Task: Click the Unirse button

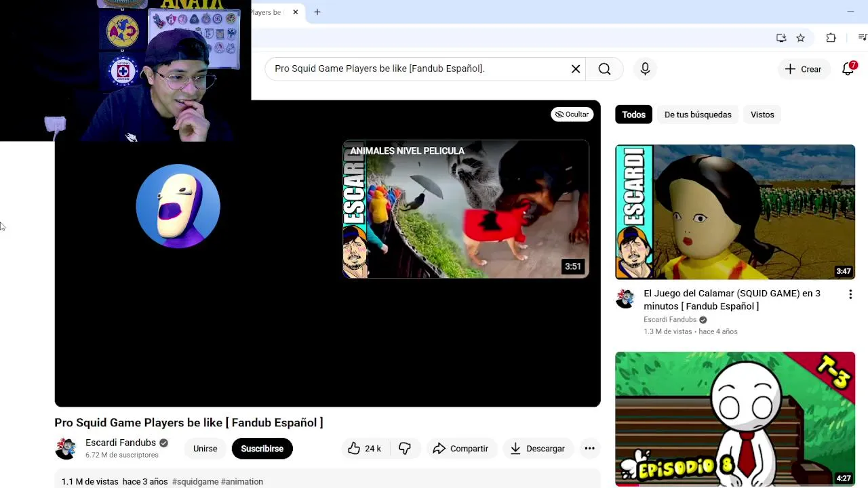Action: pyautogui.click(x=205, y=449)
